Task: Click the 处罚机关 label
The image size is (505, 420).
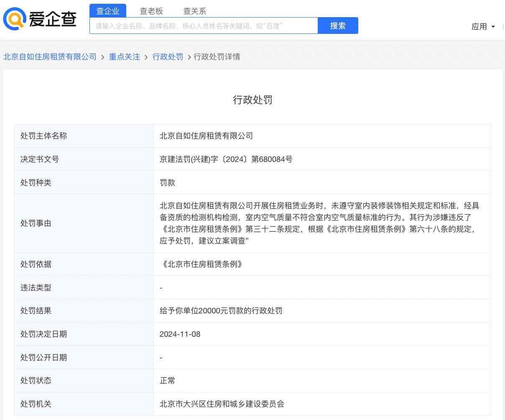Action: [x=36, y=404]
